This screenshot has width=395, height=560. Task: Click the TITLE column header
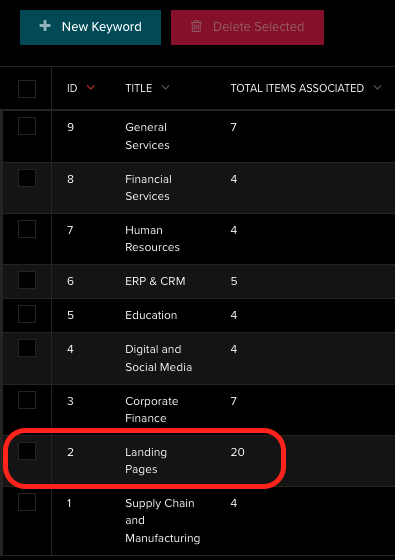(x=139, y=88)
